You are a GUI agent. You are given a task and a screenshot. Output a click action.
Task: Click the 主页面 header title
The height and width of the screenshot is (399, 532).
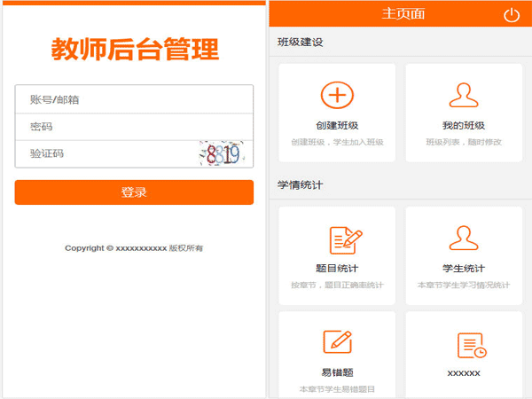(403, 14)
